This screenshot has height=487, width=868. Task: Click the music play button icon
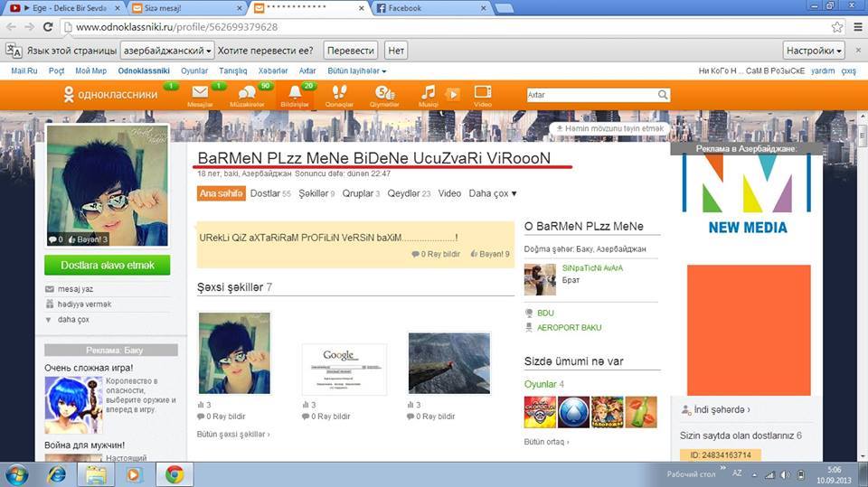pyautogui.click(x=453, y=94)
